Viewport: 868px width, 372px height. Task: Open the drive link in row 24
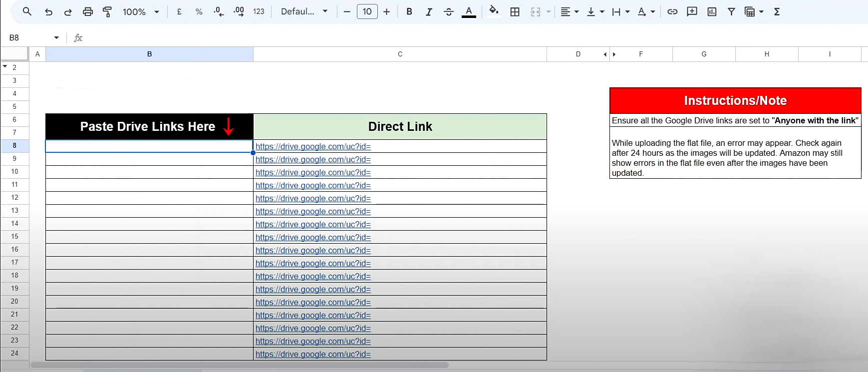click(313, 354)
